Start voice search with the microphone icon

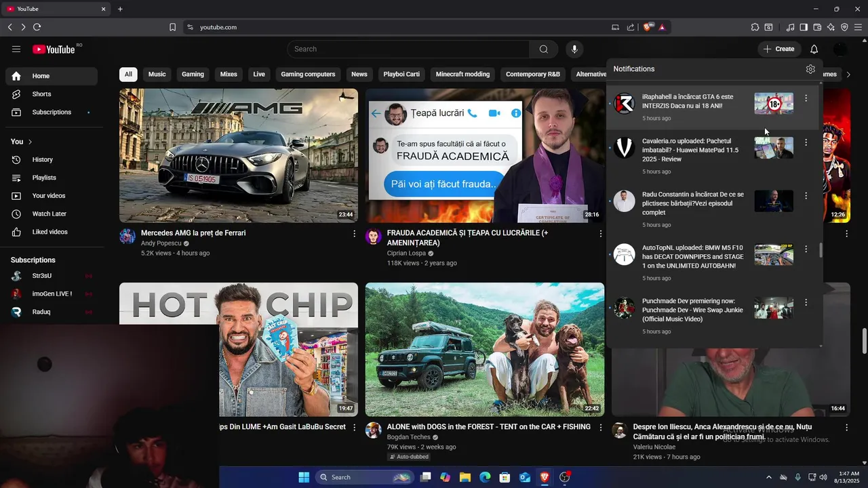click(x=574, y=49)
